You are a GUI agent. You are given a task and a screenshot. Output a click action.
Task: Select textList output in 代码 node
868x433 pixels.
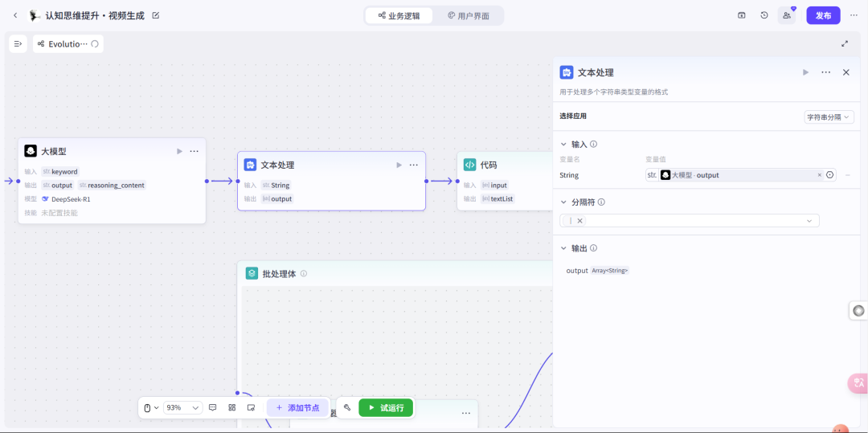tap(498, 199)
